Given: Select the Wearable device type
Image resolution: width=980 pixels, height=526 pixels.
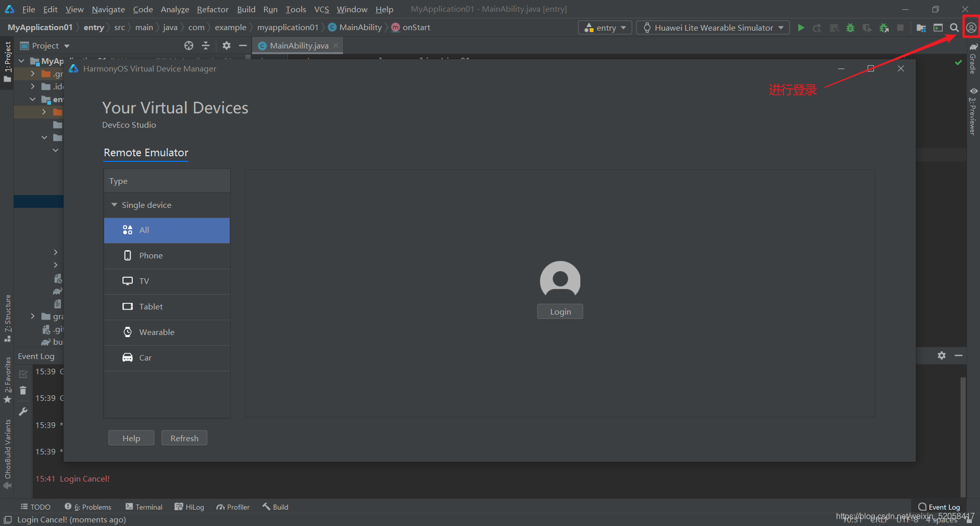Looking at the screenshot, I should pyautogui.click(x=167, y=332).
